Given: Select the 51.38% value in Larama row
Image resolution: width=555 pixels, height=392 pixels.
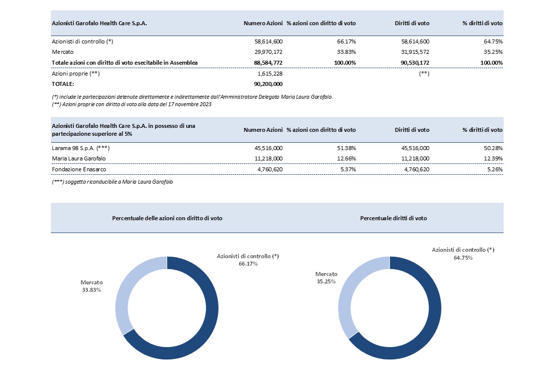Looking at the screenshot, I should (346, 148).
